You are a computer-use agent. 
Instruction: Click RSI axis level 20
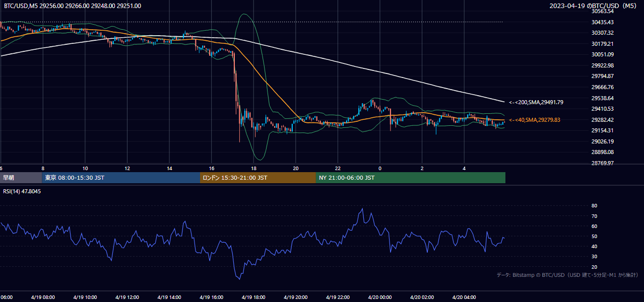click(x=595, y=267)
